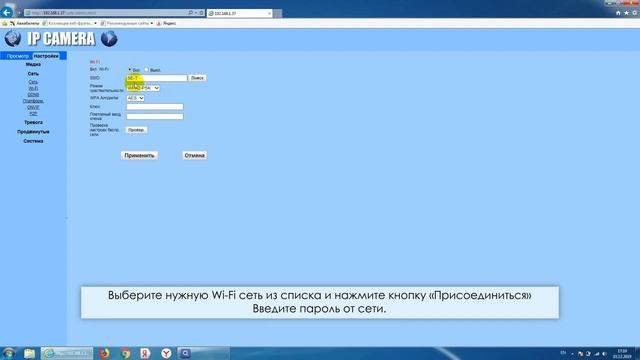This screenshot has height=360, width=640.
Task: Launch Firefox from the taskbar
Action: 104,353
